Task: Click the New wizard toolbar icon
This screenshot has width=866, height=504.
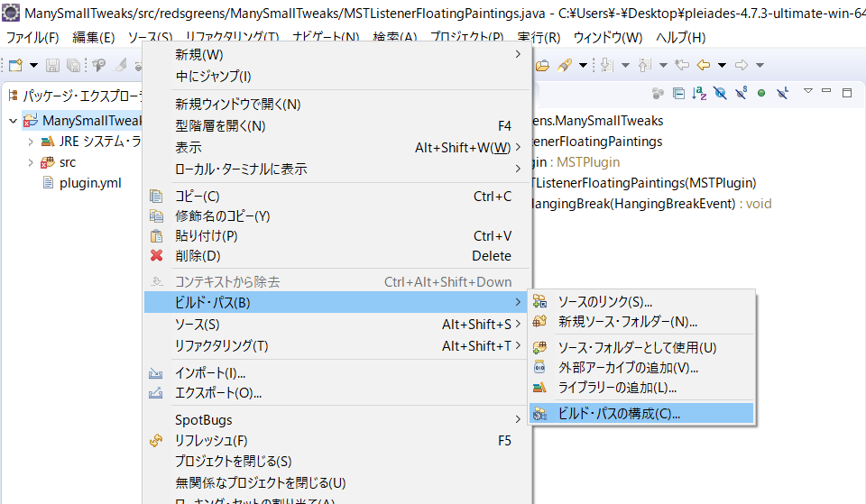Action: tap(15, 65)
